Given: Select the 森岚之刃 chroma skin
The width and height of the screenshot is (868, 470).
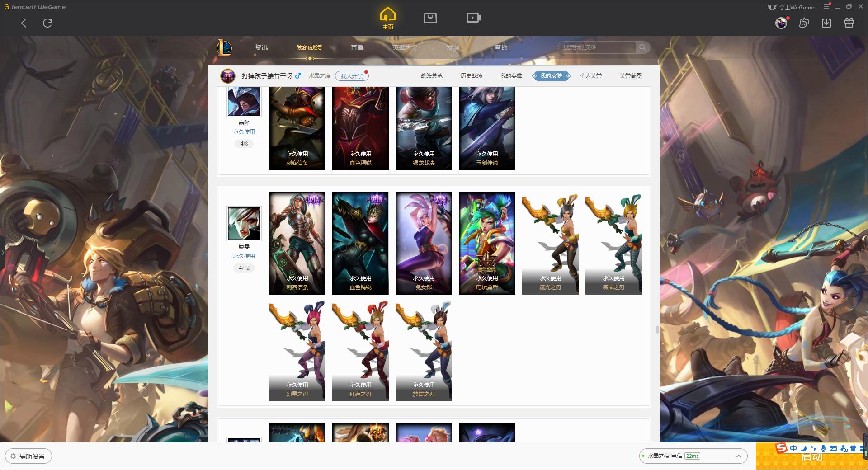Looking at the screenshot, I should point(613,243).
